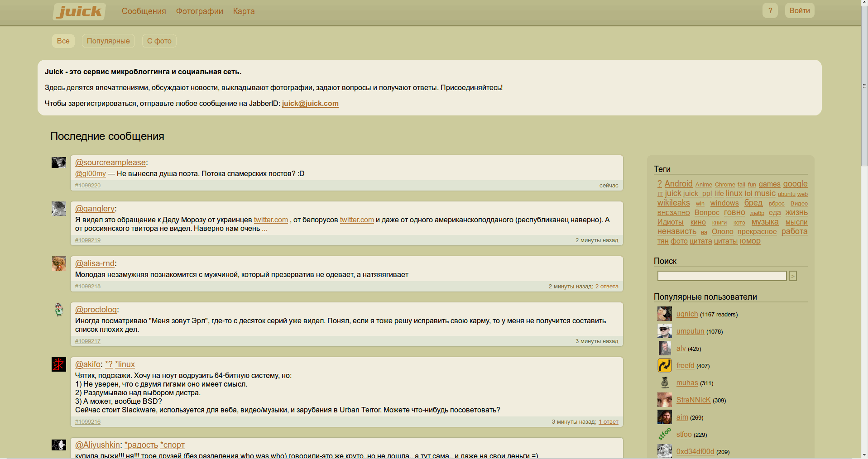Click freefd's avatar in popular users
This screenshot has width=868, height=459.
pos(665,365)
